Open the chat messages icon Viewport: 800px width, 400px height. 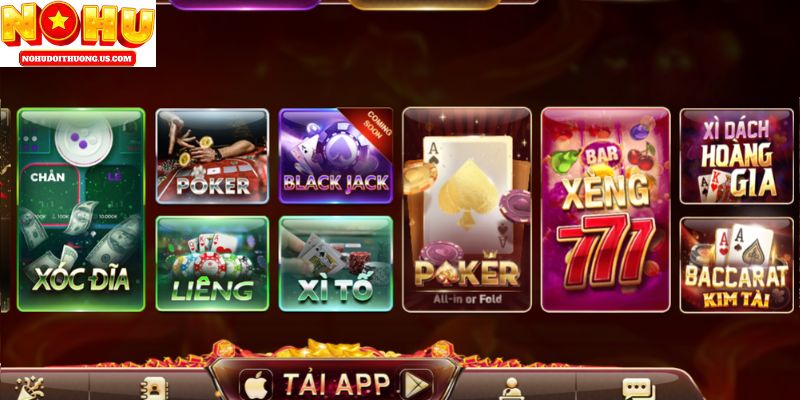pos(638,390)
